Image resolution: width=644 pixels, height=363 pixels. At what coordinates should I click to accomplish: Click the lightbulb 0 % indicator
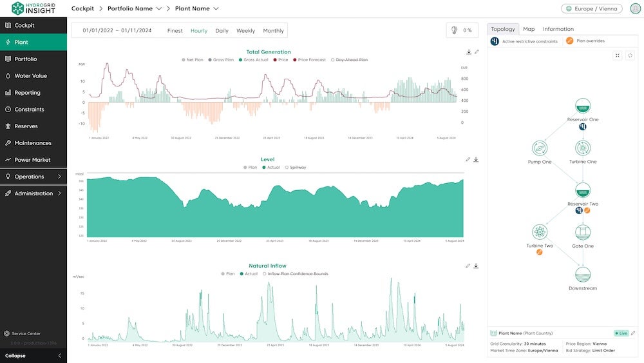[x=462, y=30]
